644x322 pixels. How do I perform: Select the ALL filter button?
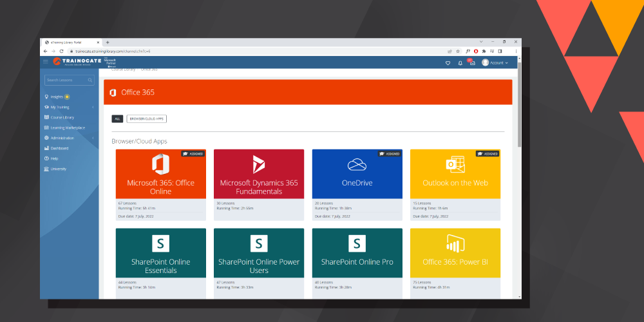[117, 118]
